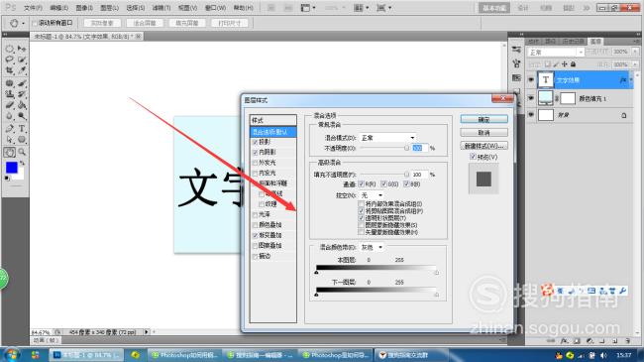Open 挖空 knockout dropdown
This screenshot has height=362, width=644.
coord(372,195)
